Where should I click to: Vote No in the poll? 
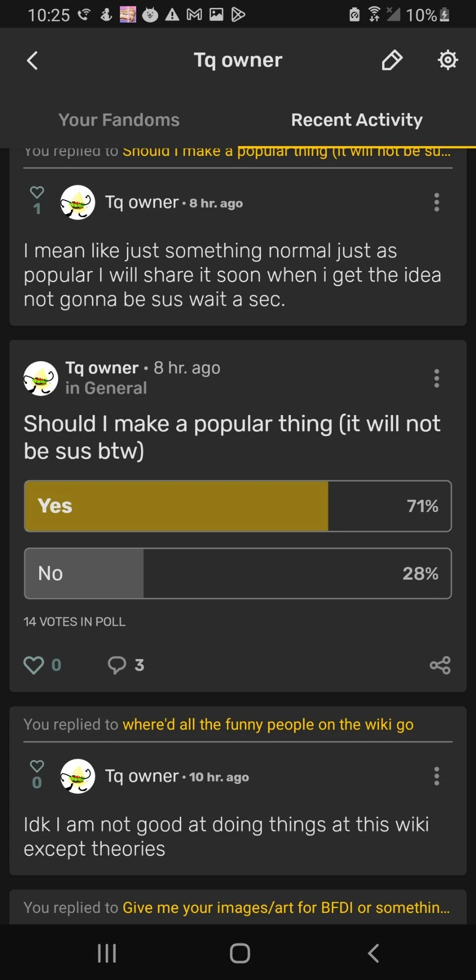pos(238,573)
